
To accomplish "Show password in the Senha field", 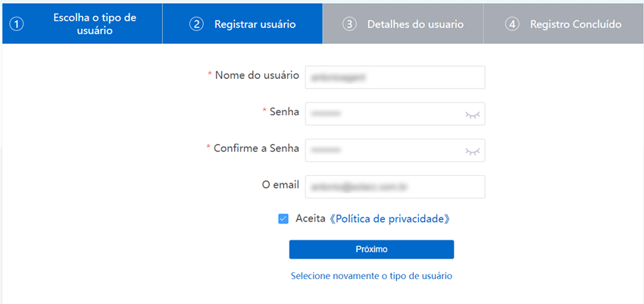I will coord(472,114).
